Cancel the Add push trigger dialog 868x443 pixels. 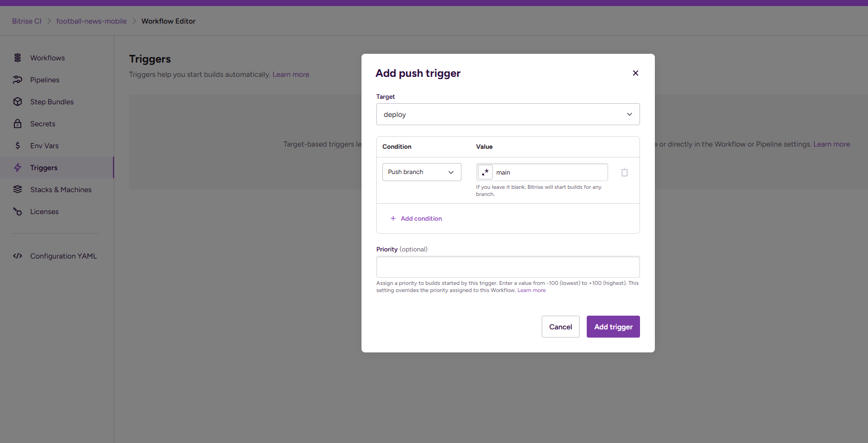coord(560,327)
